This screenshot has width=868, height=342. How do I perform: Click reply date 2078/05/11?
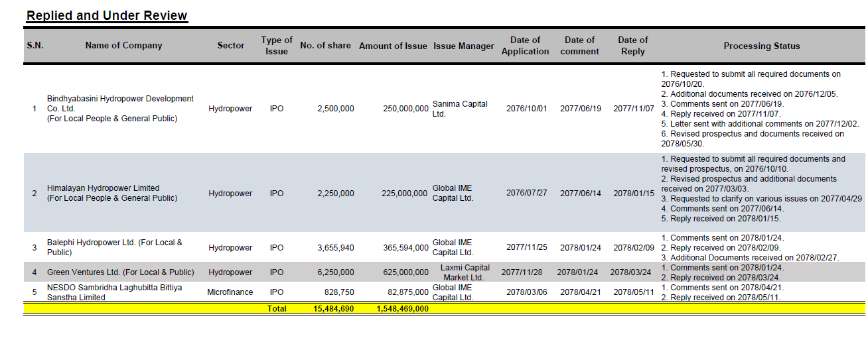tap(634, 292)
